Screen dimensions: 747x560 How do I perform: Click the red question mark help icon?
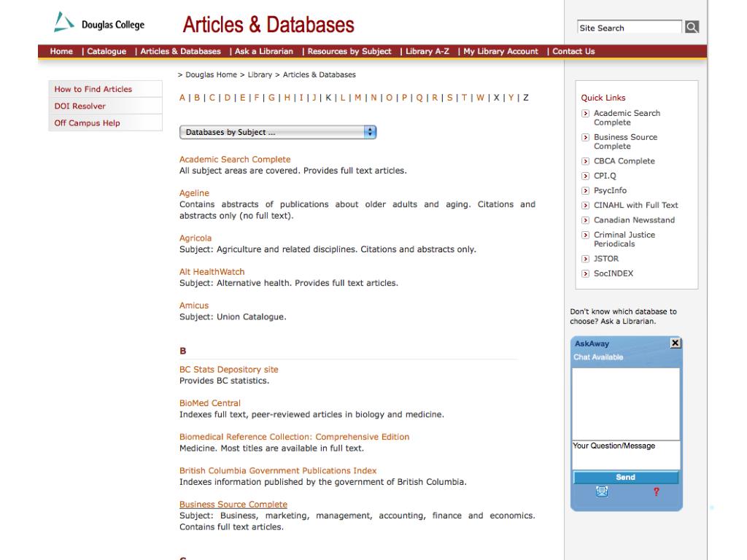point(656,491)
